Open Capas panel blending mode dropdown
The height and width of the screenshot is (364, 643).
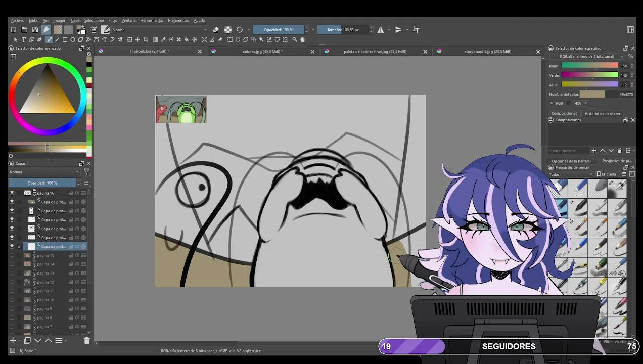point(44,172)
